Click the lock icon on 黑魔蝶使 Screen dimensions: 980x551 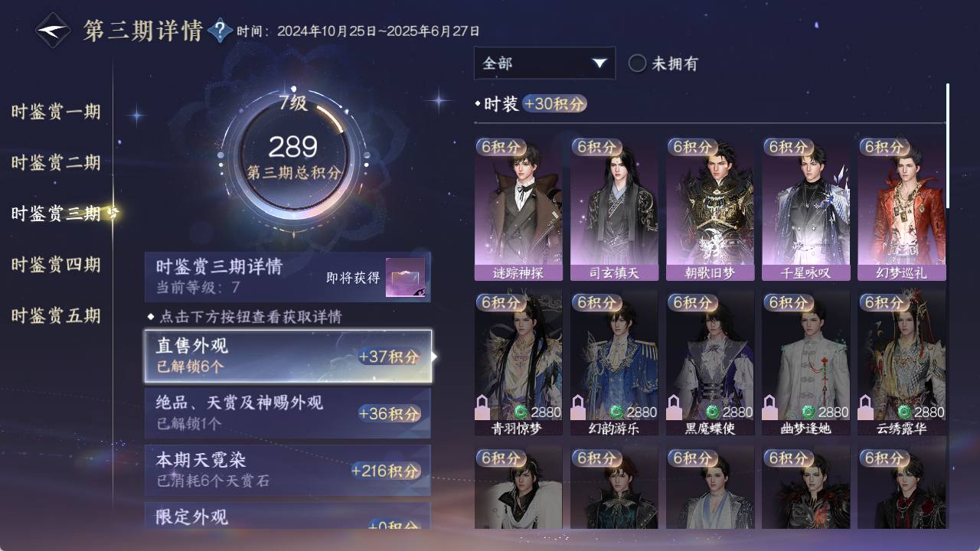(x=674, y=407)
